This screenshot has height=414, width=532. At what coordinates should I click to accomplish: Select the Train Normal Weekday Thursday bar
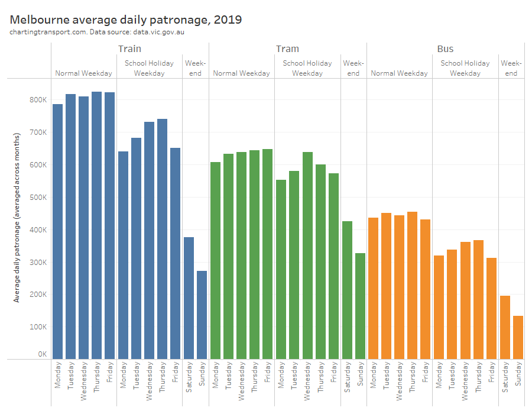97,225
